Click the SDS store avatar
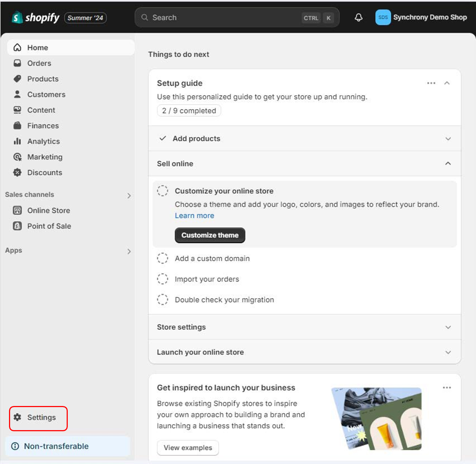The image size is (476, 464). tap(383, 17)
